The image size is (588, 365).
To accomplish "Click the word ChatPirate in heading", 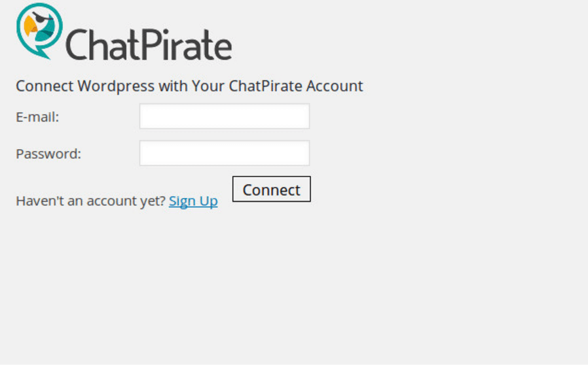I will pyautogui.click(x=265, y=86).
